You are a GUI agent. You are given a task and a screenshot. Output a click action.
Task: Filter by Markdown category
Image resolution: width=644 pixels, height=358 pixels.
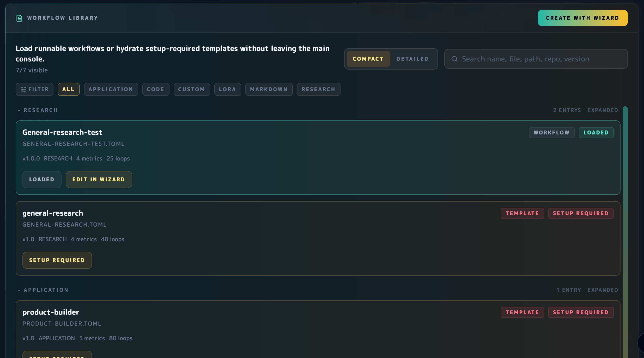[x=269, y=89]
